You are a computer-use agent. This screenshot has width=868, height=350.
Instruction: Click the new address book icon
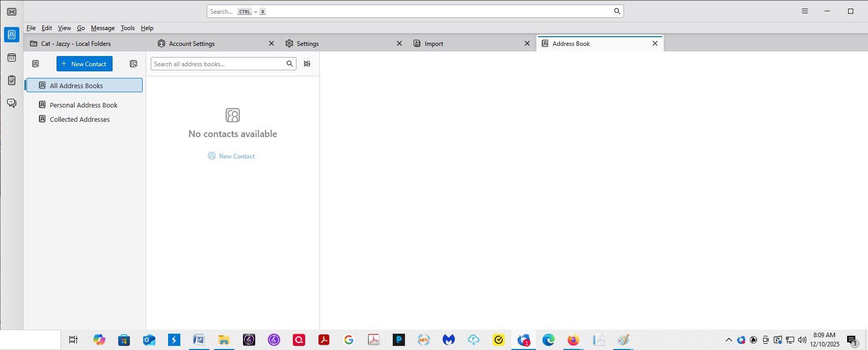[x=36, y=64]
